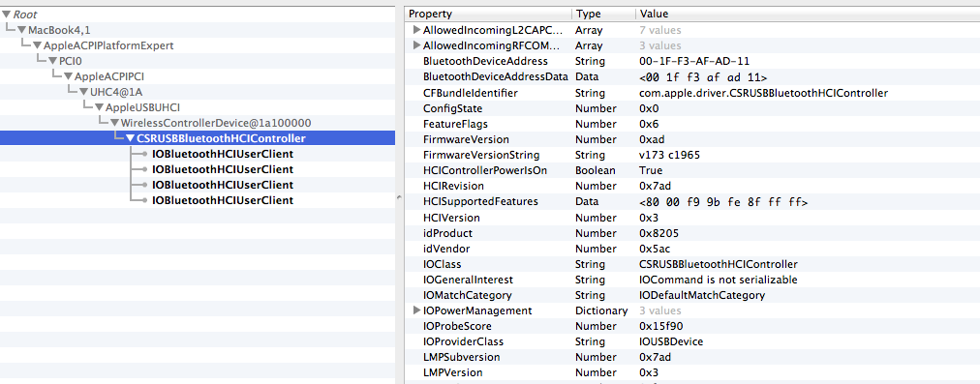Click the FirmwareVersion value 0xad
The width and height of the screenshot is (980, 384).
coord(652,139)
